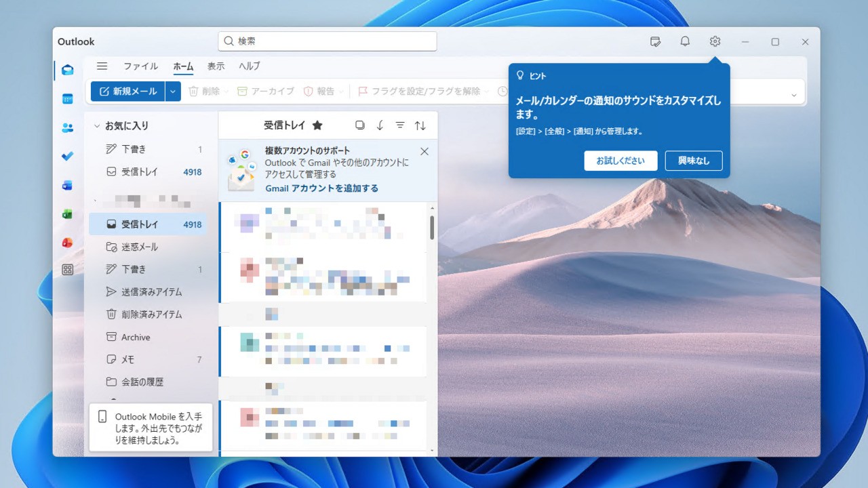868x488 pixels.
Task: Open the notifications bell icon
Action: 685,41
